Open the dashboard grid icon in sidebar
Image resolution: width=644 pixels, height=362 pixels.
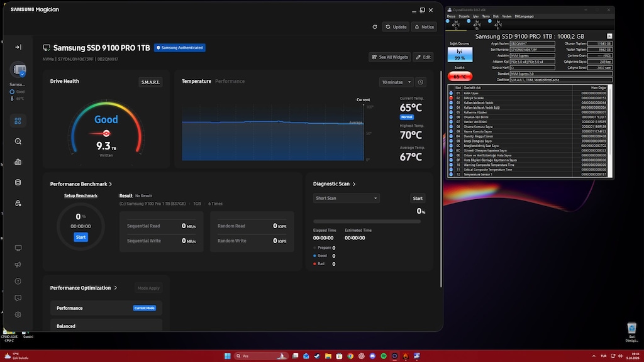[18, 121]
